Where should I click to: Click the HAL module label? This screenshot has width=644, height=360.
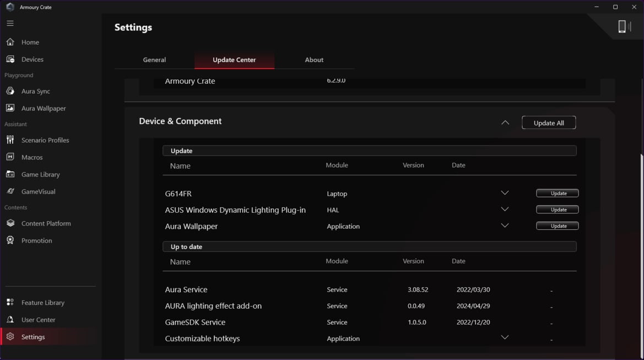click(333, 210)
